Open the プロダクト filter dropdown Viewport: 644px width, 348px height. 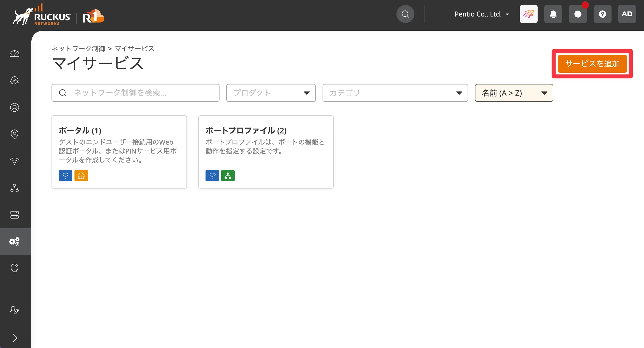(271, 93)
